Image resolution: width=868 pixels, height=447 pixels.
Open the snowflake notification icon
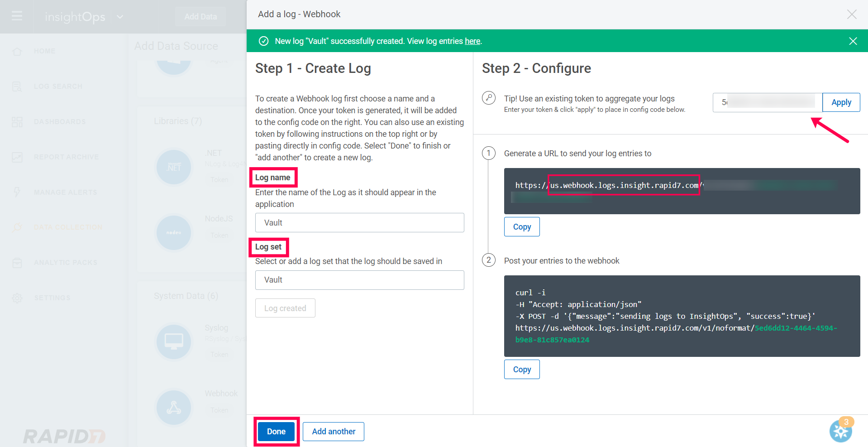840,431
